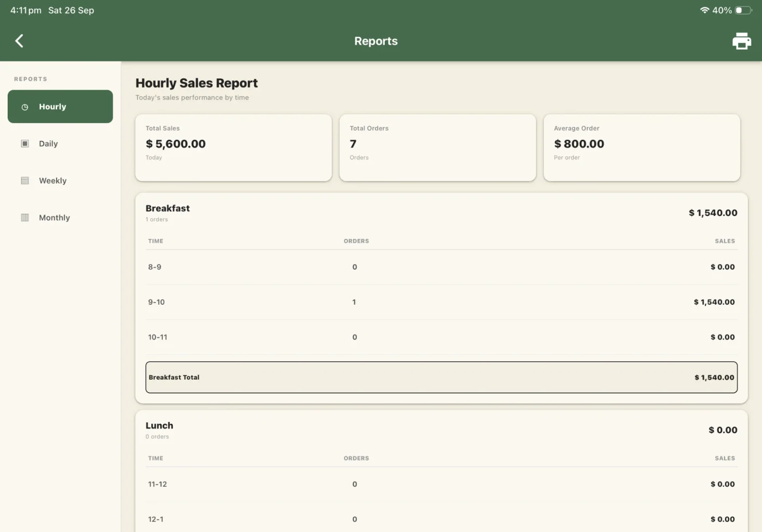Print the report with the printer icon
The height and width of the screenshot is (532, 762).
pos(741,41)
